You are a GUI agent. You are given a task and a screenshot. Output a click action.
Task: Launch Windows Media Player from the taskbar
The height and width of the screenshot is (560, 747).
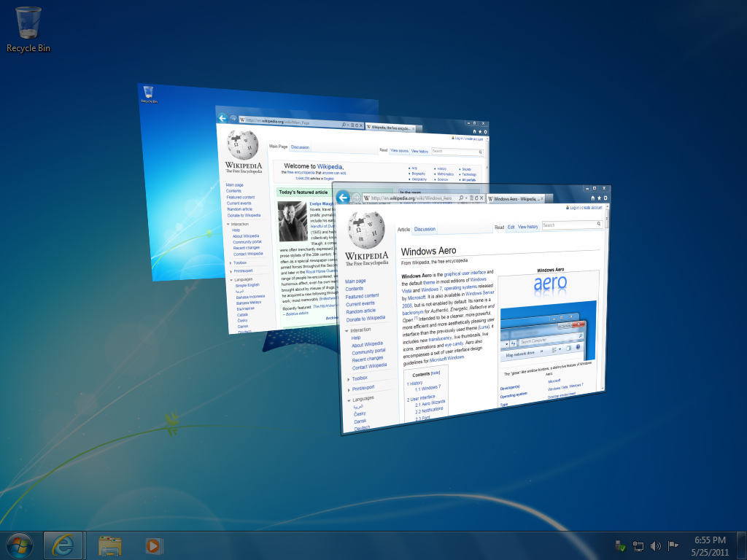(x=152, y=545)
